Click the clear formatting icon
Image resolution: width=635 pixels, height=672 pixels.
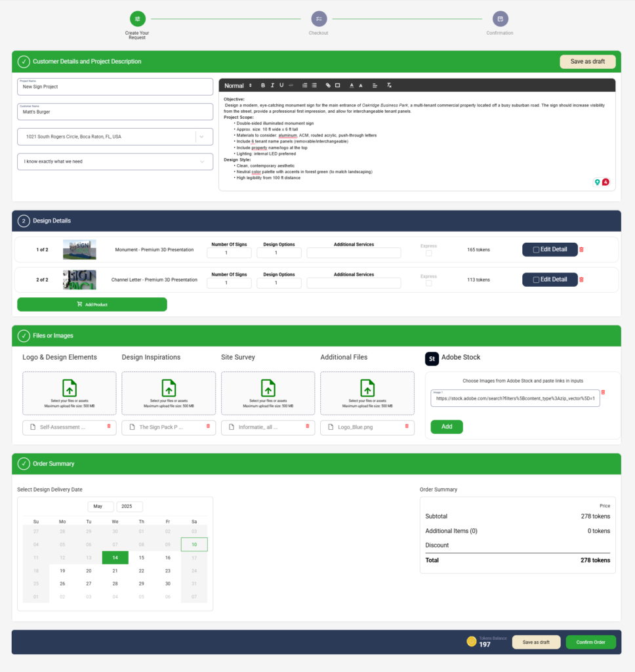coord(389,85)
